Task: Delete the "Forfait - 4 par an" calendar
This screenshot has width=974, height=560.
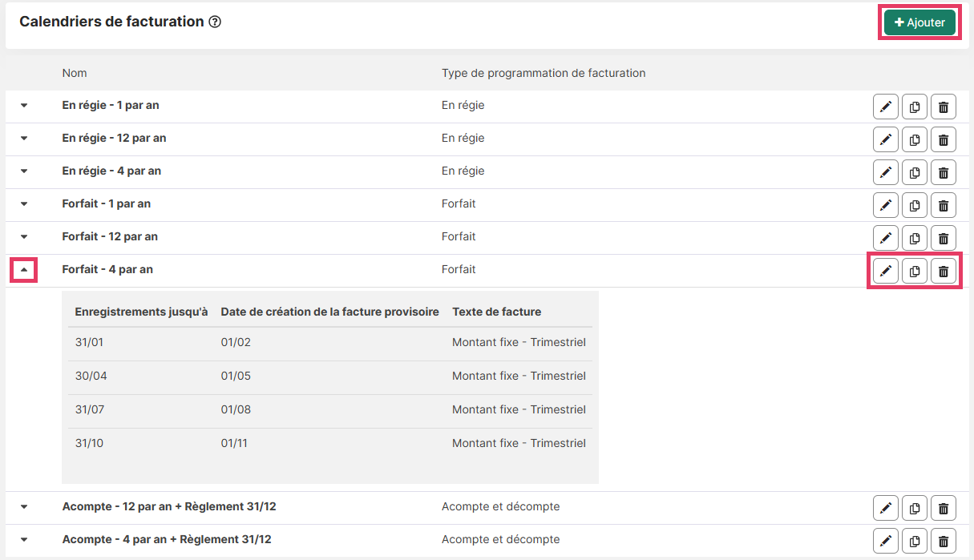Action: (x=943, y=271)
